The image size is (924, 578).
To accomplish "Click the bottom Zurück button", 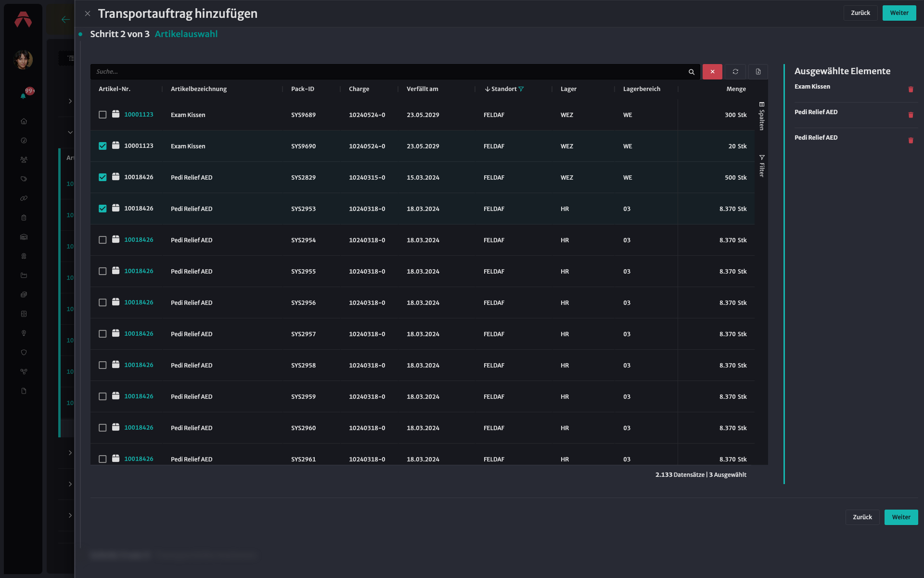I will (862, 517).
